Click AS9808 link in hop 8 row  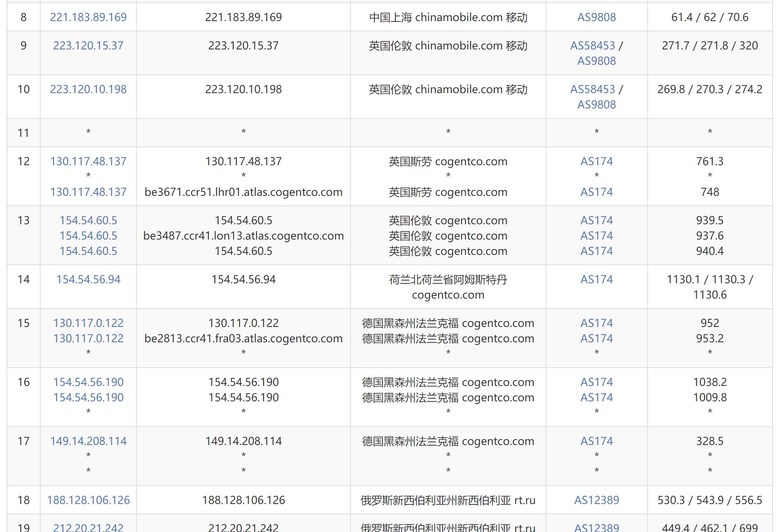point(596,17)
